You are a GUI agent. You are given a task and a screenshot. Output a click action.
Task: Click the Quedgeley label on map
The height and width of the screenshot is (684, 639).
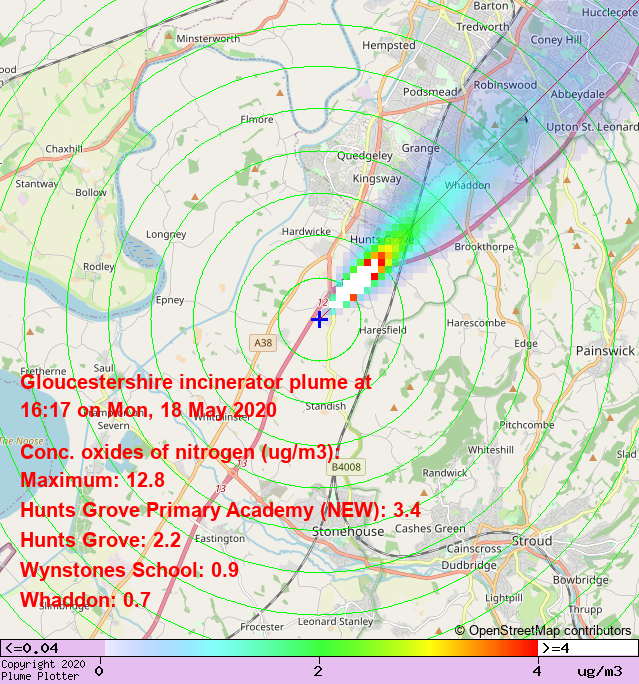point(365,156)
